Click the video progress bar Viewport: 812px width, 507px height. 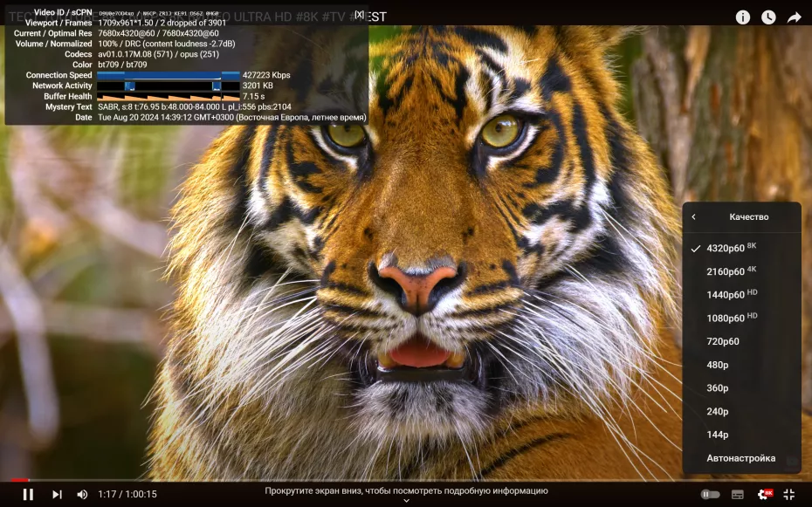406,480
